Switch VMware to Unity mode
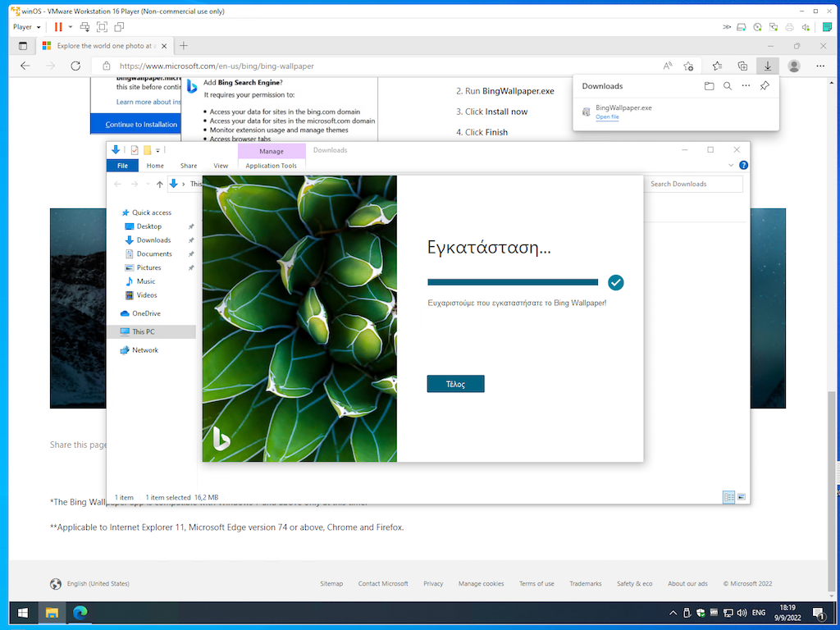This screenshot has width=840, height=630. (119, 27)
